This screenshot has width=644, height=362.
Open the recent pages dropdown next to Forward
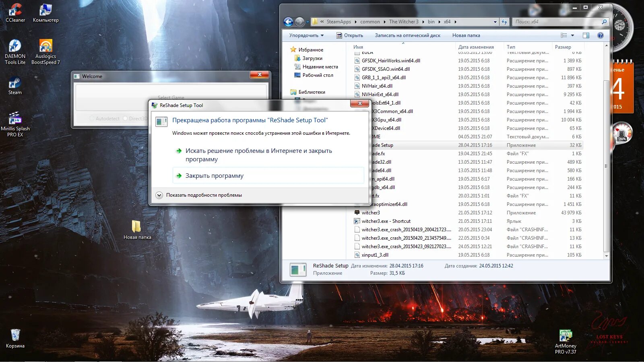coord(308,22)
